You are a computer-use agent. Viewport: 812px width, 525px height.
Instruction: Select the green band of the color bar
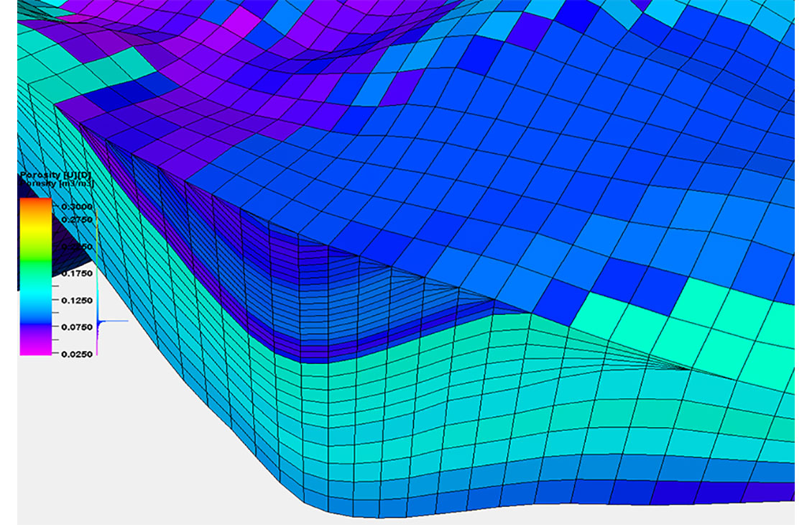point(34,255)
